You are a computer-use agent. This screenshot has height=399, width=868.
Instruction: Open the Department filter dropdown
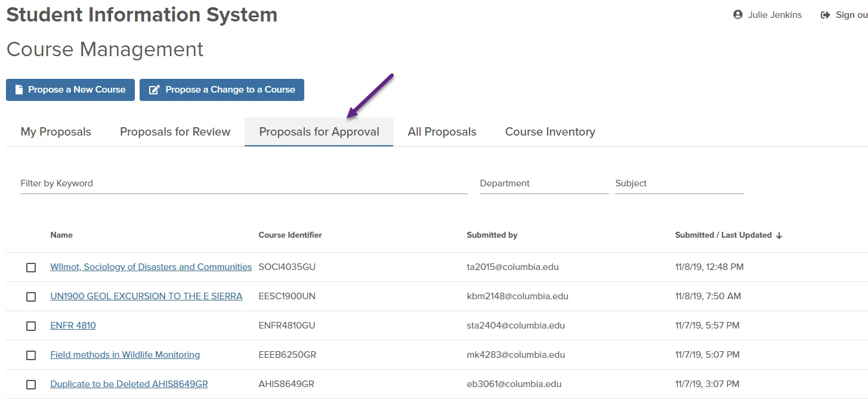544,183
